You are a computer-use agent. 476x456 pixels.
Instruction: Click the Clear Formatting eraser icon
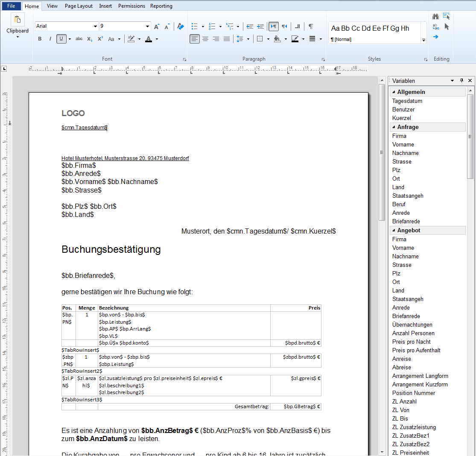click(180, 26)
